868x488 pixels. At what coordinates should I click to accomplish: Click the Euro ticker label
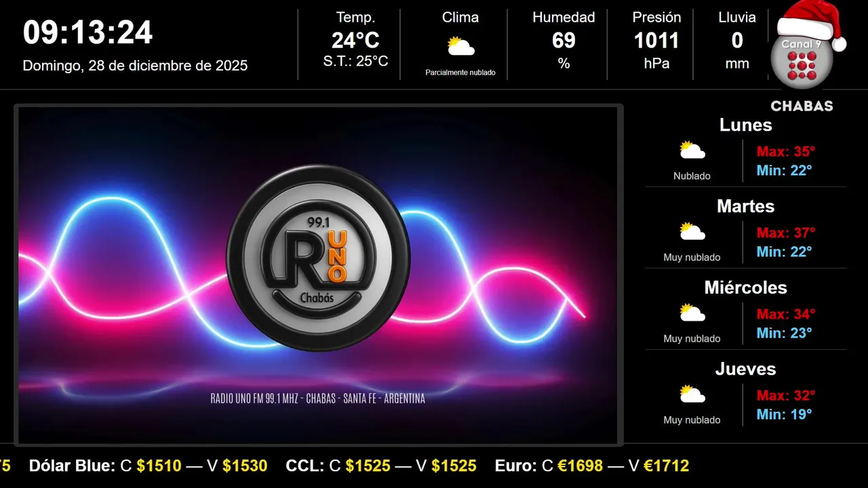516,466
